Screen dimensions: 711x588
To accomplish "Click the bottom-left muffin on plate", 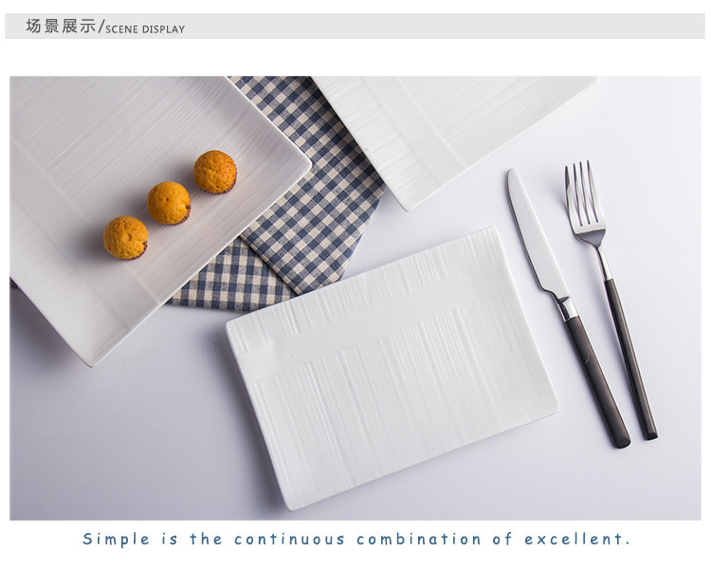I will pos(125,238).
